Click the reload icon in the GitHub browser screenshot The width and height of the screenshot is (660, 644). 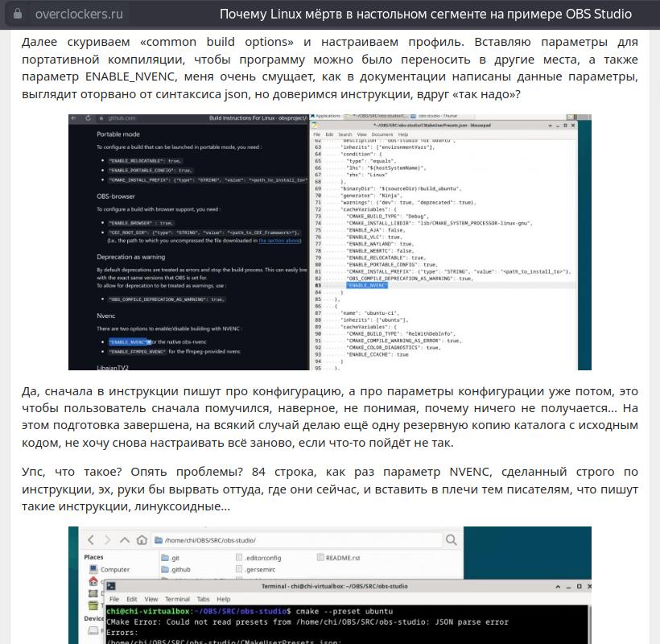coord(88,118)
